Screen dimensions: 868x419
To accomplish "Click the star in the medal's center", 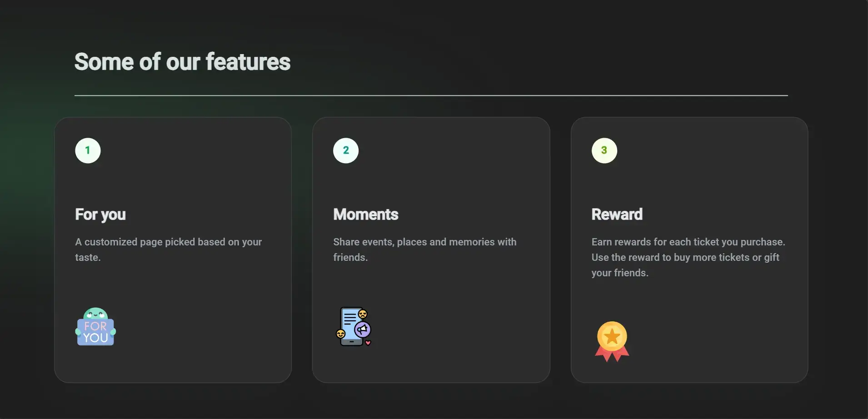I will [x=612, y=336].
